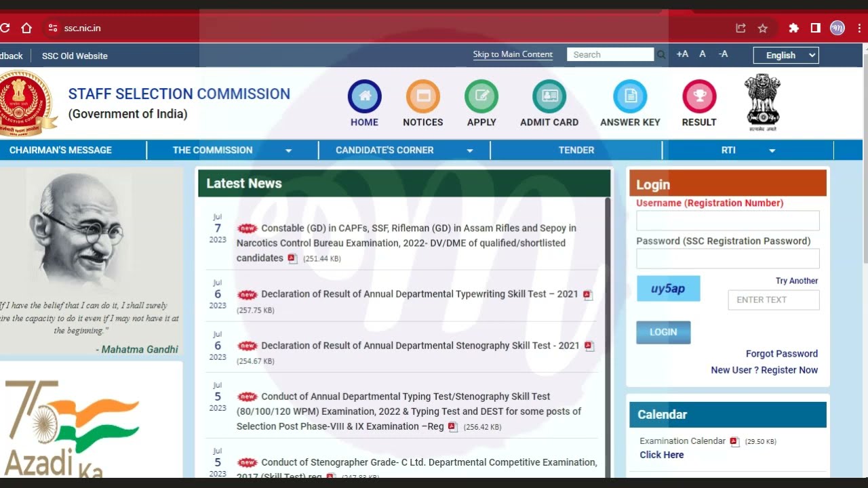Viewport: 868px width, 488px height.
Task: Click the search magnifier icon
Action: 661,55
